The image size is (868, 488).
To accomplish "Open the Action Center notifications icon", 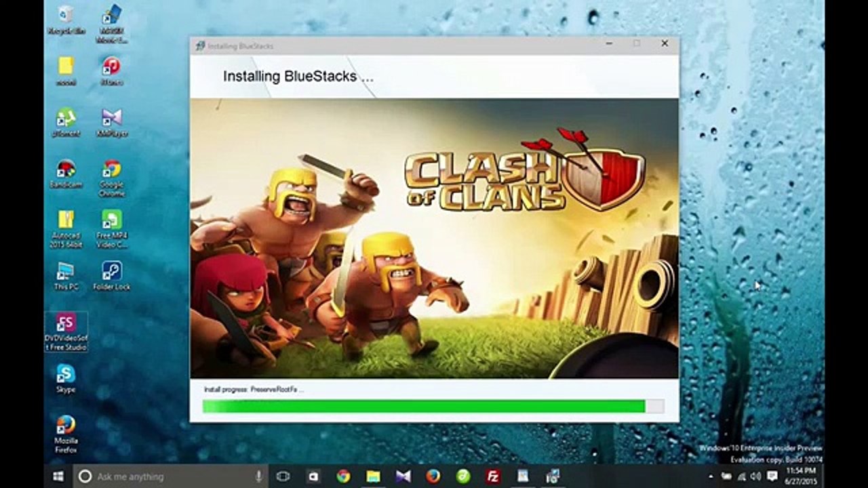I will (772, 476).
